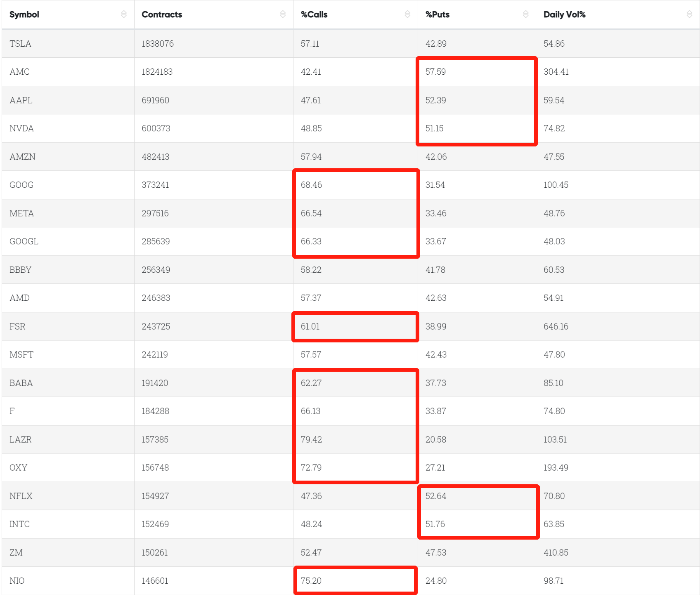Click the %Calls column sort icon
The image size is (700, 599).
(407, 14)
